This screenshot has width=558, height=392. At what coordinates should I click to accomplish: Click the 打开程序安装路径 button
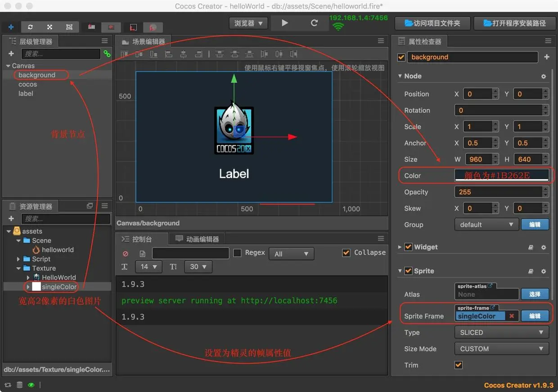pos(514,23)
